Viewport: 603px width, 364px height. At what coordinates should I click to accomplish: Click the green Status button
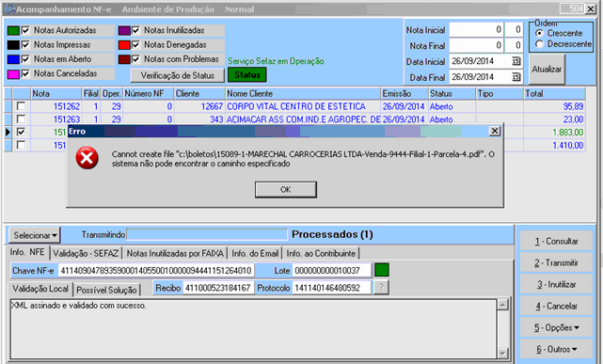[x=246, y=75]
